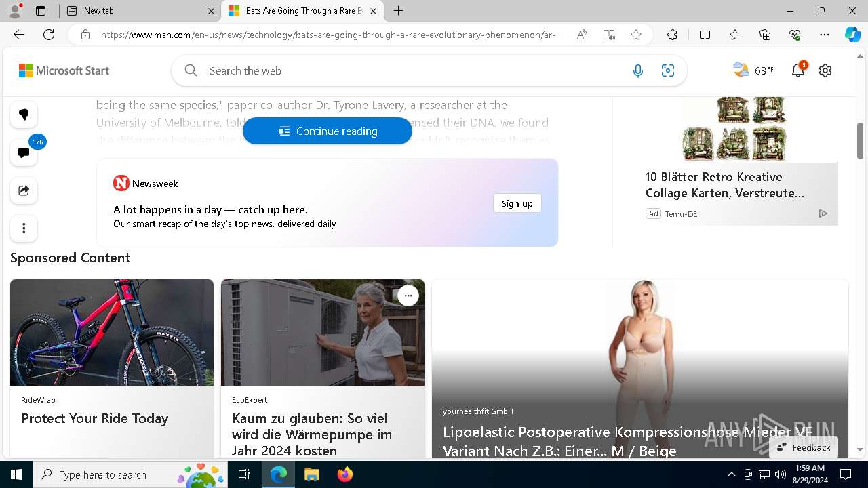Open Task View on taskbar
868x488 pixels.
click(x=245, y=474)
